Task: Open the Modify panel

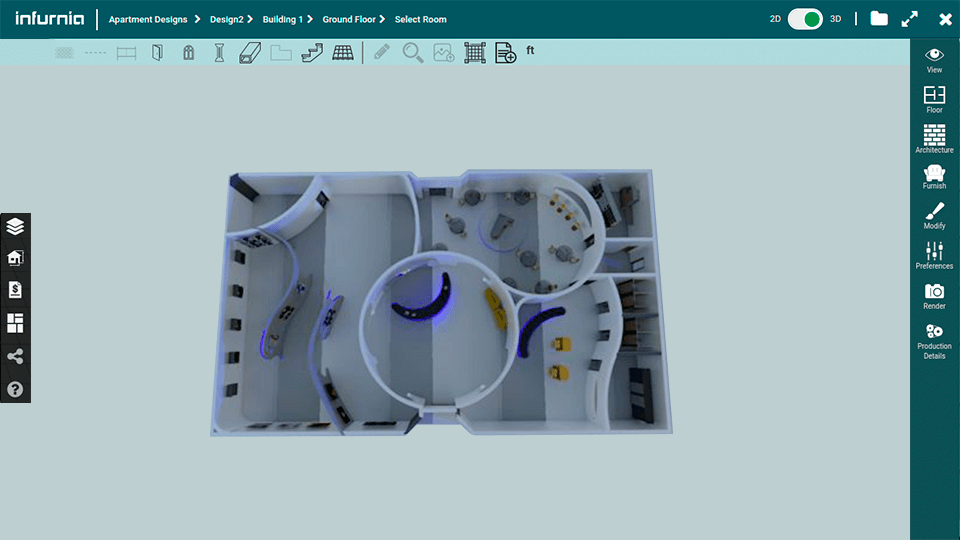Action: tap(934, 217)
